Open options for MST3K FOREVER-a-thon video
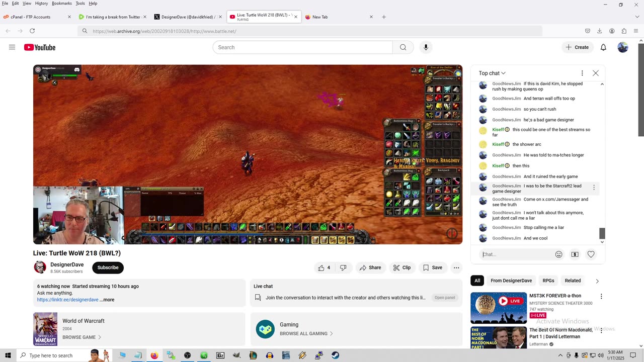644x362 pixels. click(x=601, y=297)
